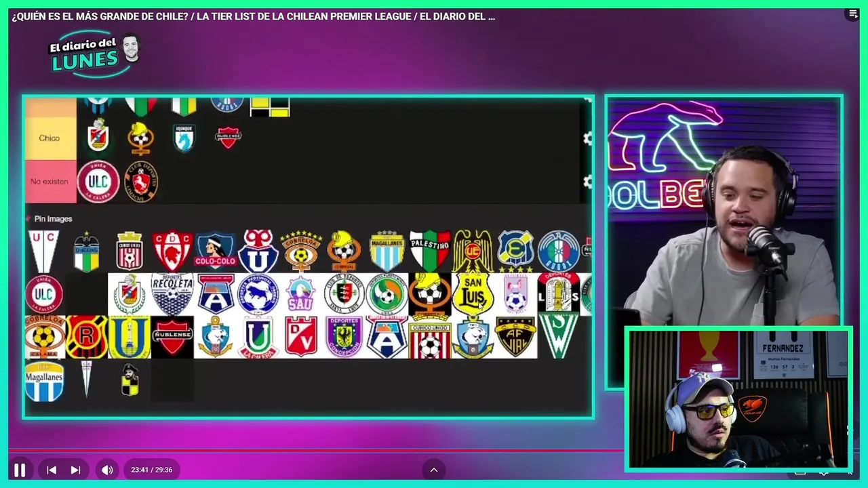Click the video title text at top
The width and height of the screenshot is (868, 488).
pyautogui.click(x=254, y=16)
